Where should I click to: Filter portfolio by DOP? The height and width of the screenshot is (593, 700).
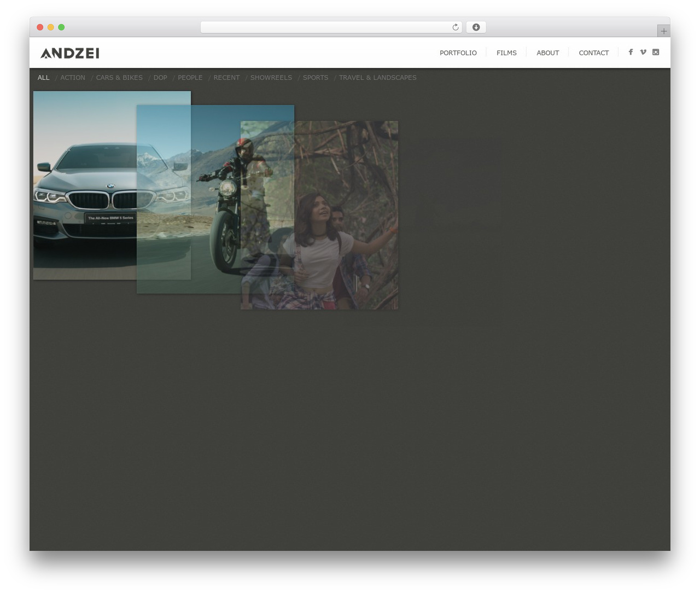[160, 78]
